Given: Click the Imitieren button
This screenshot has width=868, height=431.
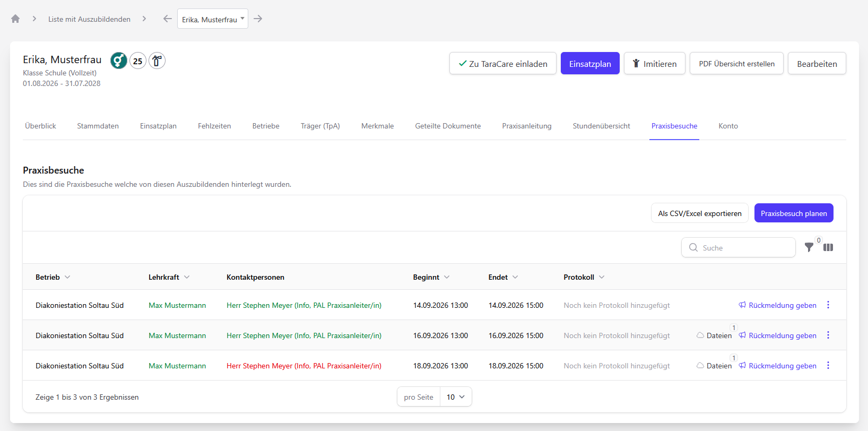Looking at the screenshot, I should (x=655, y=63).
